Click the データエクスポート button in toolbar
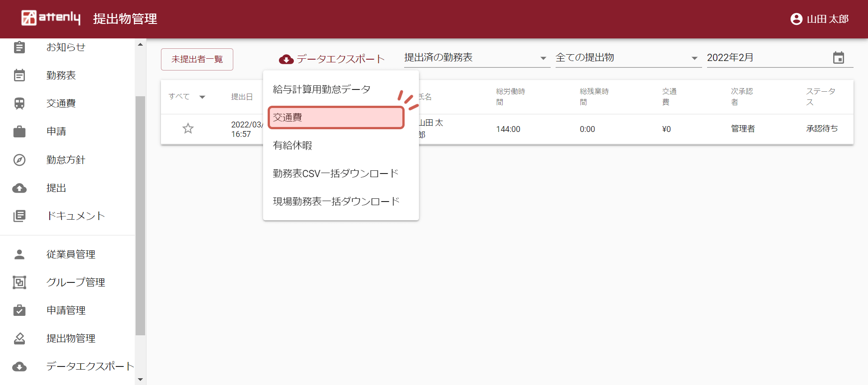 pyautogui.click(x=332, y=59)
